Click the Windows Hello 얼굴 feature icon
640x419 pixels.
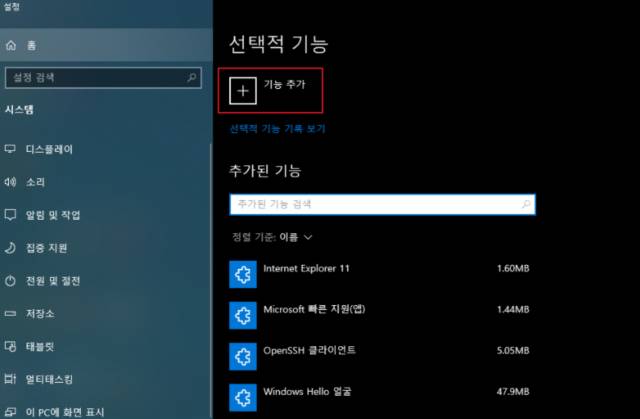(x=243, y=395)
